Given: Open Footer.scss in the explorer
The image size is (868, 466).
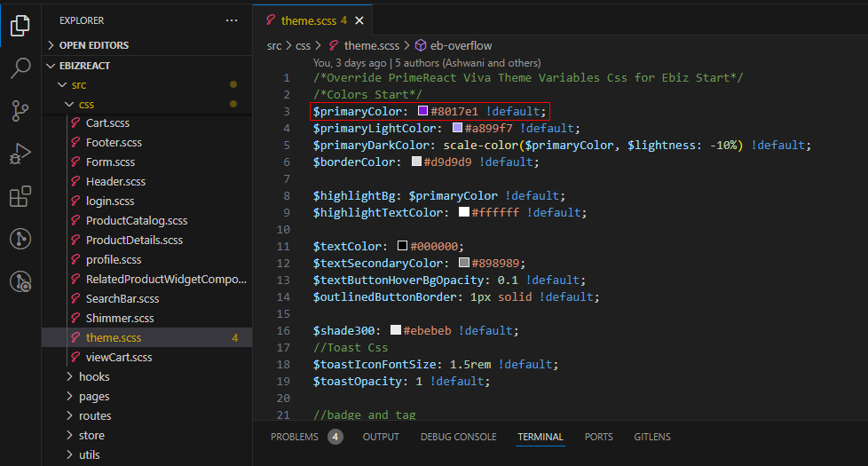Looking at the screenshot, I should coord(147,142).
